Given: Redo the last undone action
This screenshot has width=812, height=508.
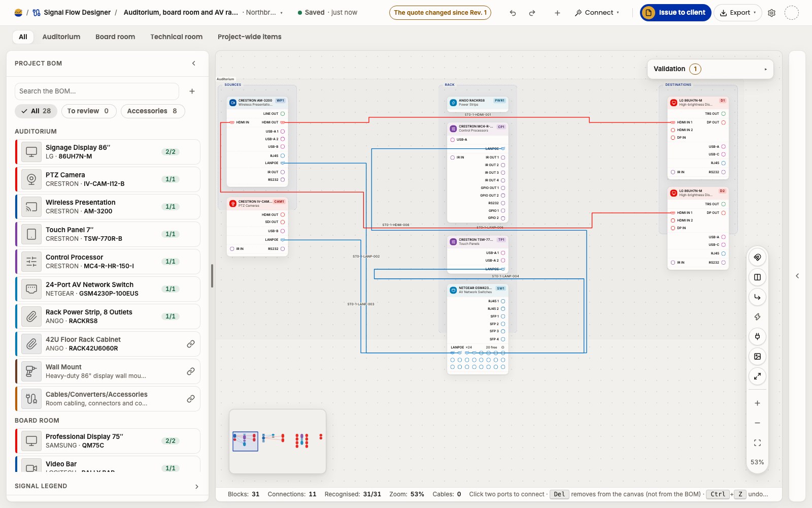Looking at the screenshot, I should pyautogui.click(x=532, y=13).
